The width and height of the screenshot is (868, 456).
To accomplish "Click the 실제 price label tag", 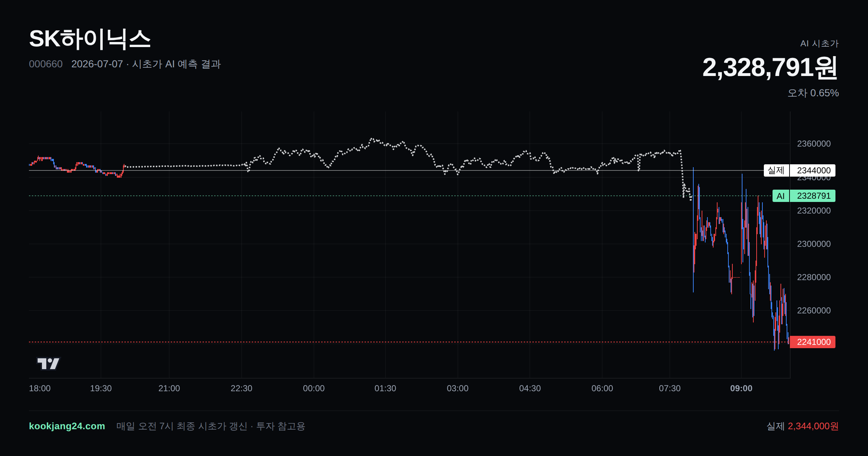I will tap(776, 170).
